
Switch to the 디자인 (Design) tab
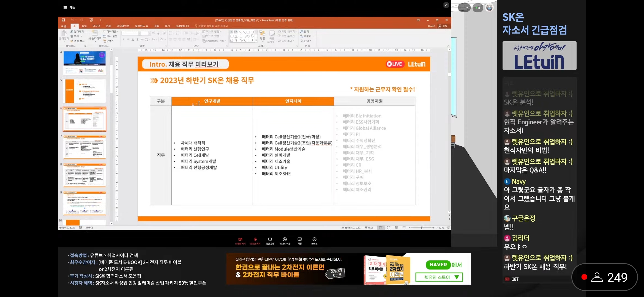96,26
